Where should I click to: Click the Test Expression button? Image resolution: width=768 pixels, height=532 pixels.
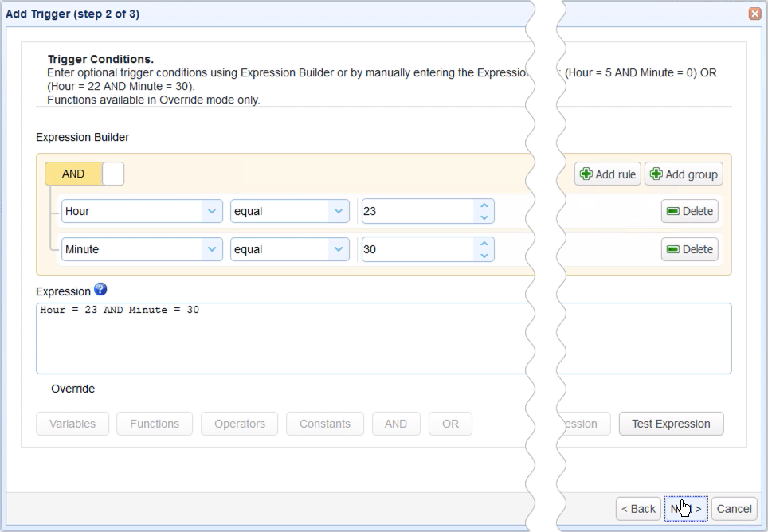tap(671, 424)
